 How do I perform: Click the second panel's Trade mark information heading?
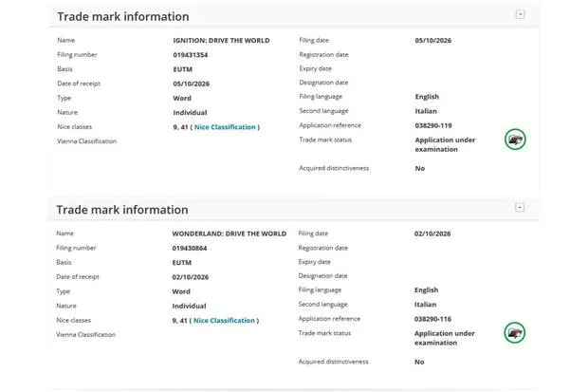coord(122,210)
